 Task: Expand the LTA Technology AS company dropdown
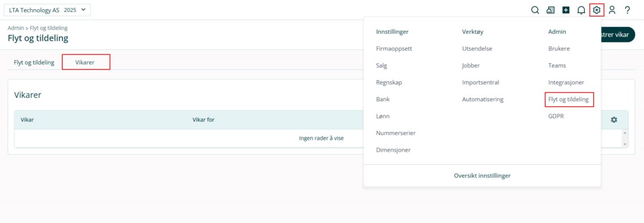(47, 10)
